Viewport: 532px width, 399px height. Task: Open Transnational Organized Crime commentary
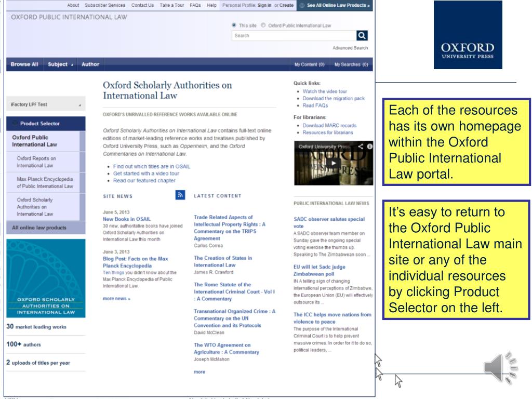[234, 318]
